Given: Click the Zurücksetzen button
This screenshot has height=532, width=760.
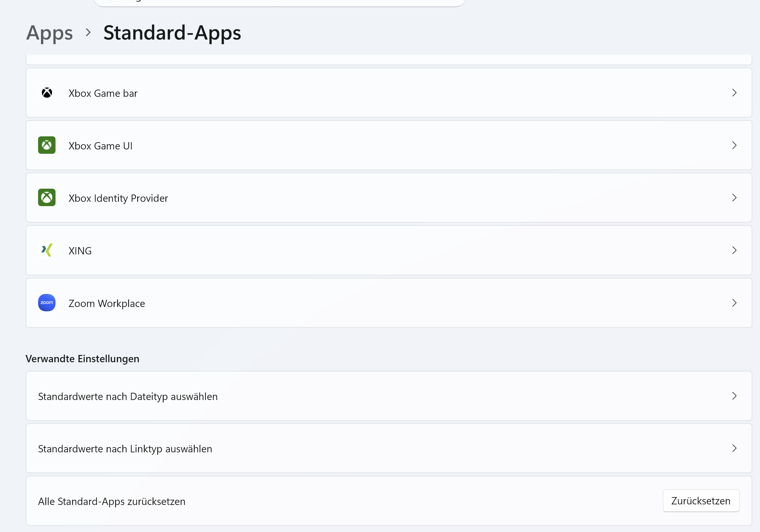Looking at the screenshot, I should [701, 501].
